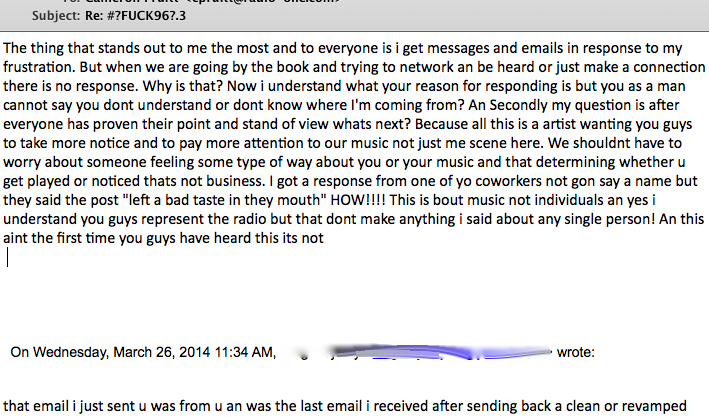Click the time "11:34 AM" in quote header

pyautogui.click(x=245, y=352)
